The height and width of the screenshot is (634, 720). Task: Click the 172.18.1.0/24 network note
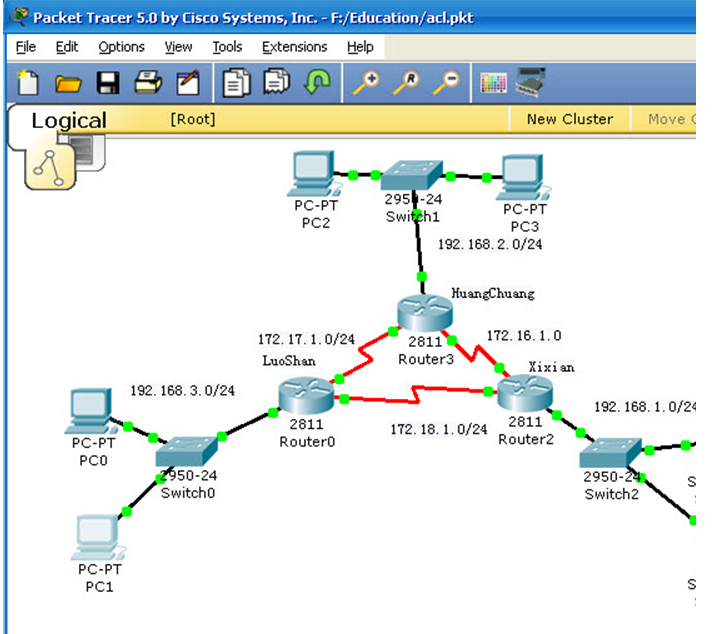pyautogui.click(x=439, y=429)
